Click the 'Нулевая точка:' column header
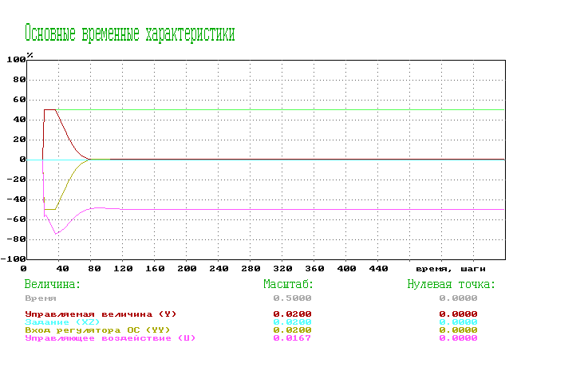The height and width of the screenshot is (383, 588). coord(452,284)
